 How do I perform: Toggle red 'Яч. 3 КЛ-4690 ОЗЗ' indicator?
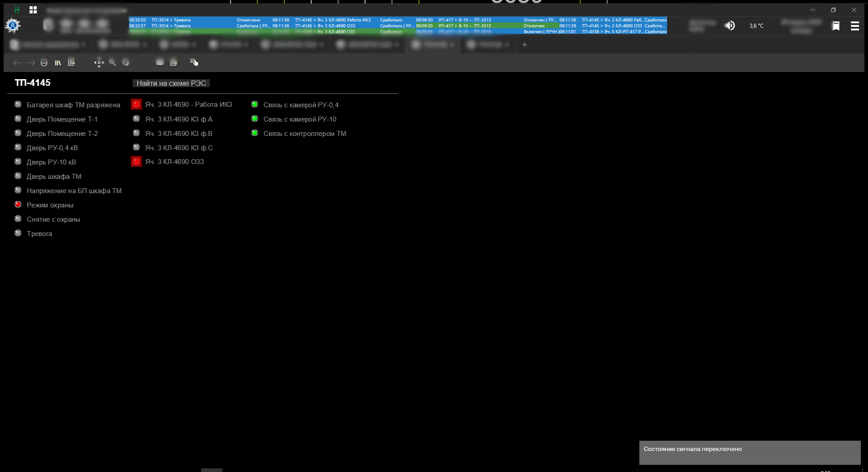[x=136, y=161]
